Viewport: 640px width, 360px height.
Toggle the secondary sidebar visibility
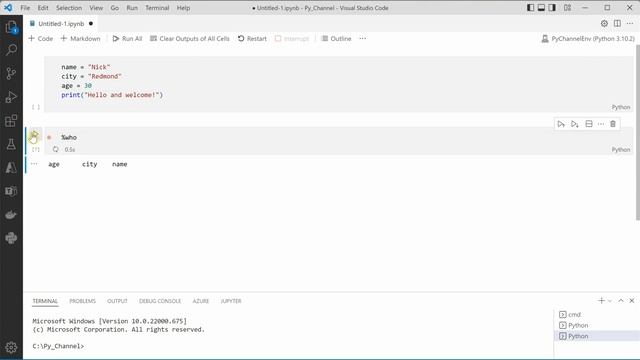pyautogui.click(x=552, y=8)
